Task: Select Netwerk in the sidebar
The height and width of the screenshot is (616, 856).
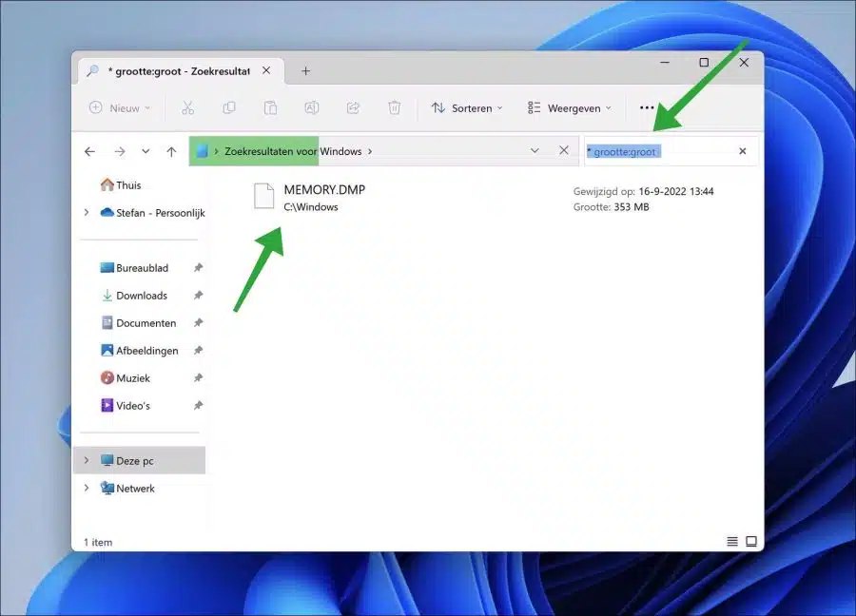Action: [127, 489]
